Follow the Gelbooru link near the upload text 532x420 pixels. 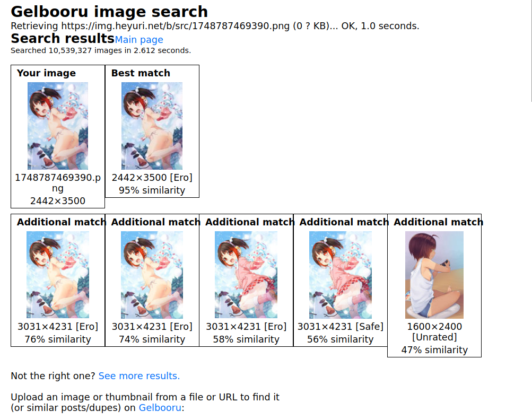click(160, 407)
